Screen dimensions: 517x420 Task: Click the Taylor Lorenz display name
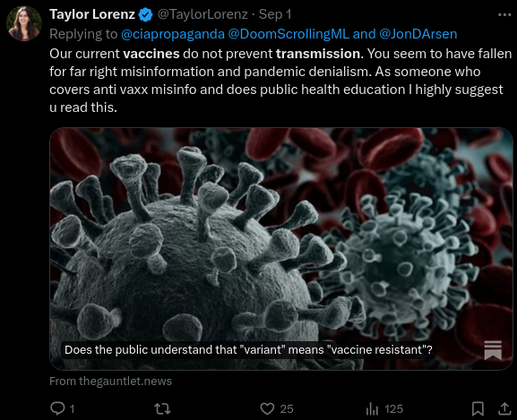[92, 14]
